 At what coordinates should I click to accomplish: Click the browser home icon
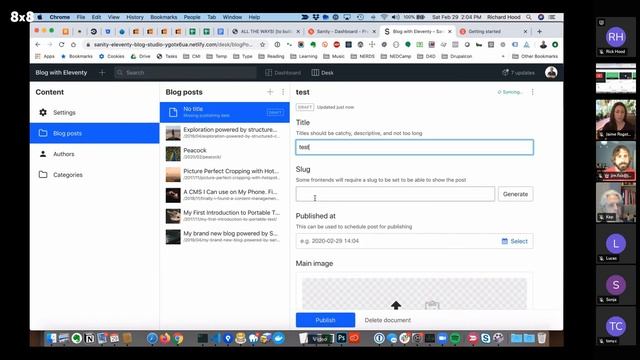(x=73, y=44)
